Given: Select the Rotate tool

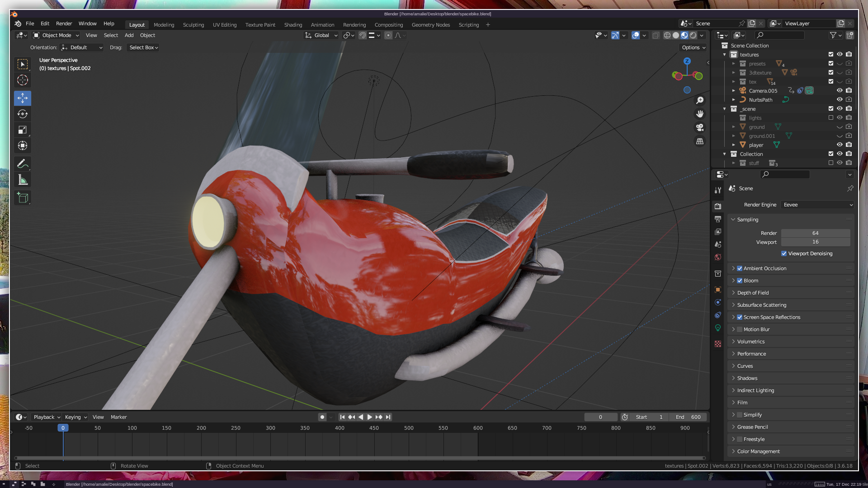Looking at the screenshot, I should coord(23,114).
